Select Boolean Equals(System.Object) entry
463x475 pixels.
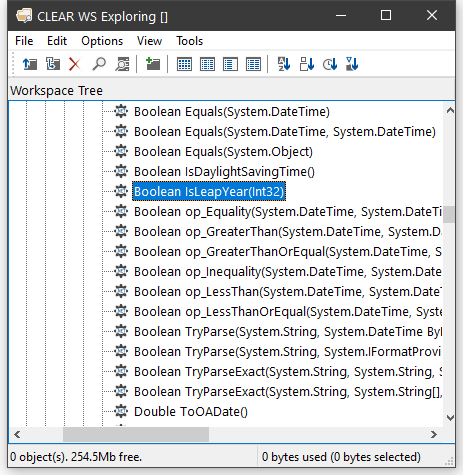pos(223,152)
